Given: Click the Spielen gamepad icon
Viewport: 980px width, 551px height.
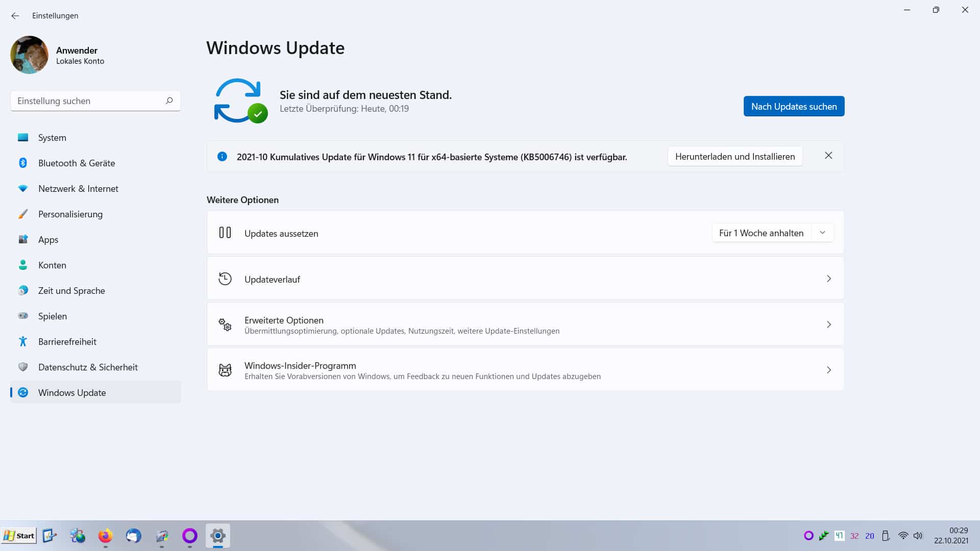Looking at the screenshot, I should (23, 316).
